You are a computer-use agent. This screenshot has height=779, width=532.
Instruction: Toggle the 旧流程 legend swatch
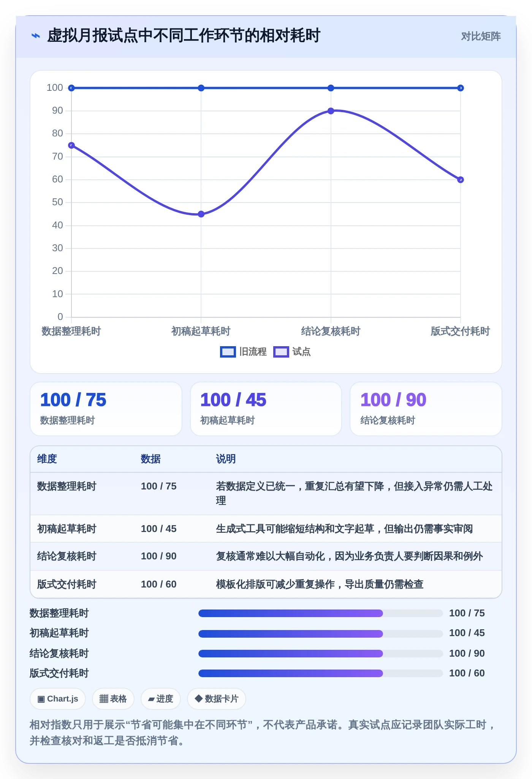pos(228,352)
